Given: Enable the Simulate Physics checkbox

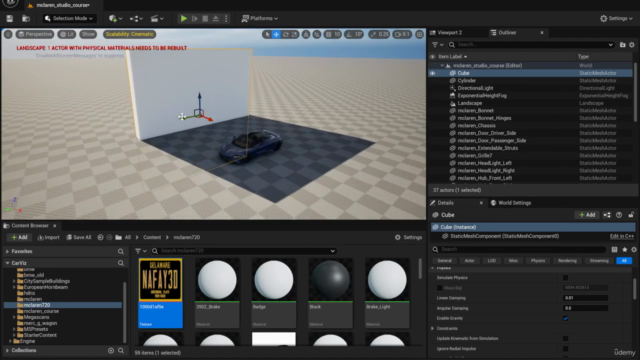Looking at the screenshot, I should click(565, 278).
